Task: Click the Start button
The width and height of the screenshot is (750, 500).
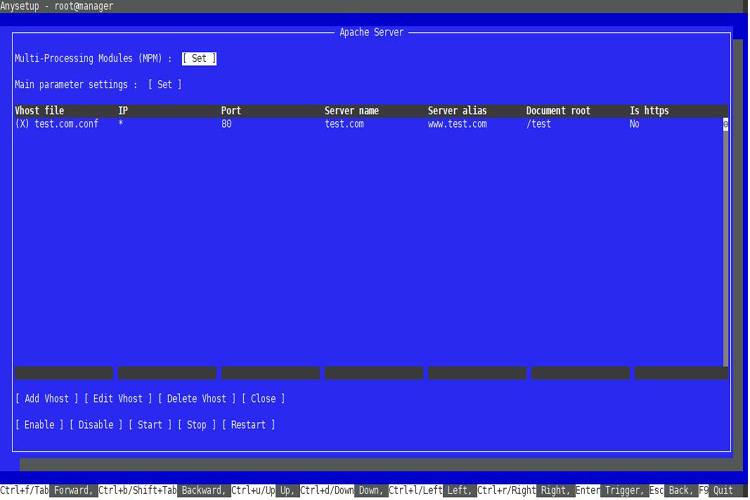Action: [x=150, y=425]
